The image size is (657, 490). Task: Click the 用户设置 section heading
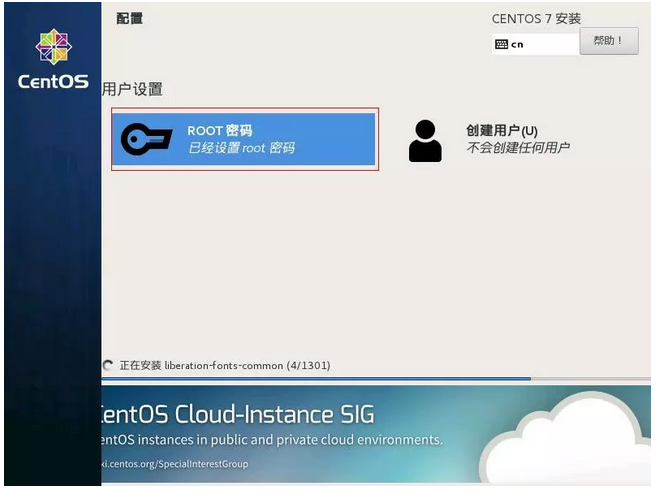pos(132,89)
